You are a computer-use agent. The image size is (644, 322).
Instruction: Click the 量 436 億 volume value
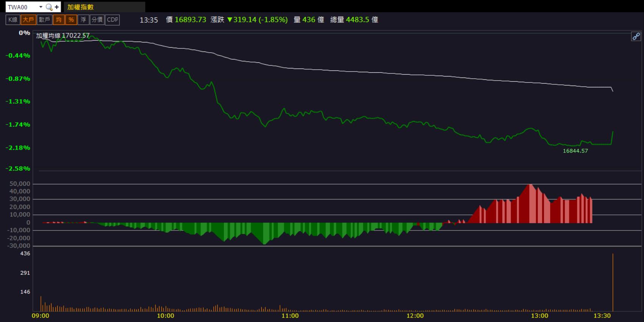(x=309, y=20)
